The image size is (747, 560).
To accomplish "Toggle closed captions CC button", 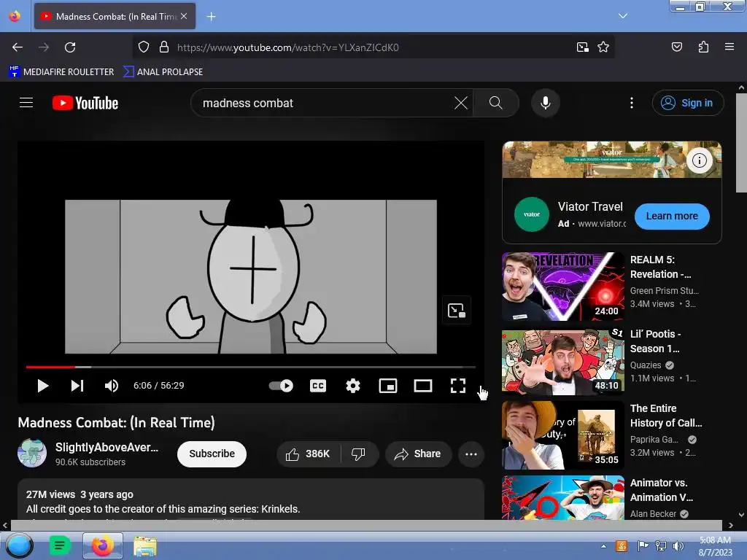I will (x=318, y=386).
